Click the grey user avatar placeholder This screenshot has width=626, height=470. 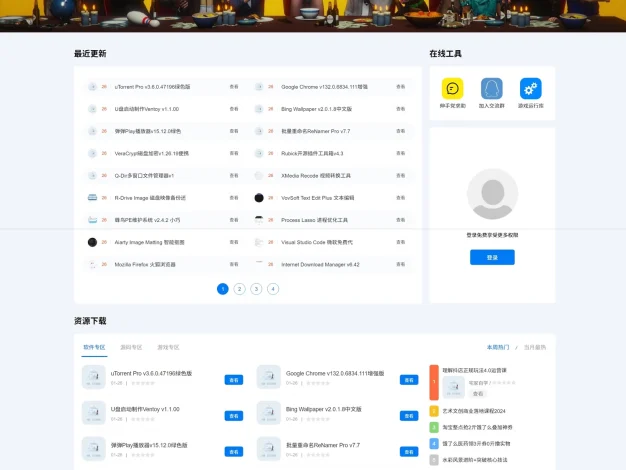[x=492, y=194]
